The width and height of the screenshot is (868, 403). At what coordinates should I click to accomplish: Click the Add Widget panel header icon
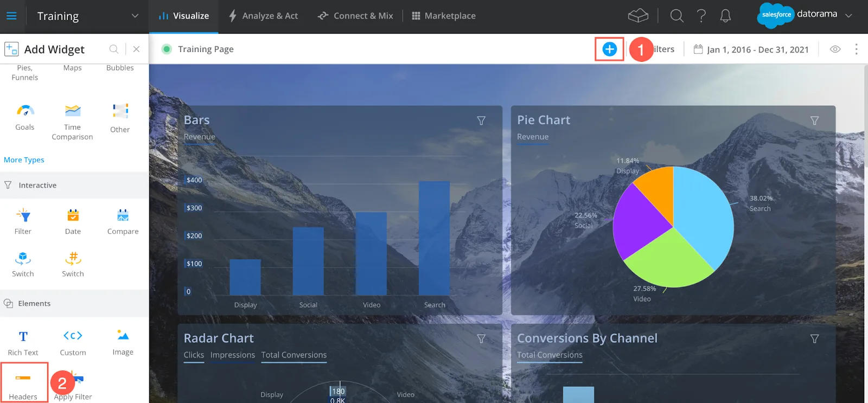click(x=11, y=49)
